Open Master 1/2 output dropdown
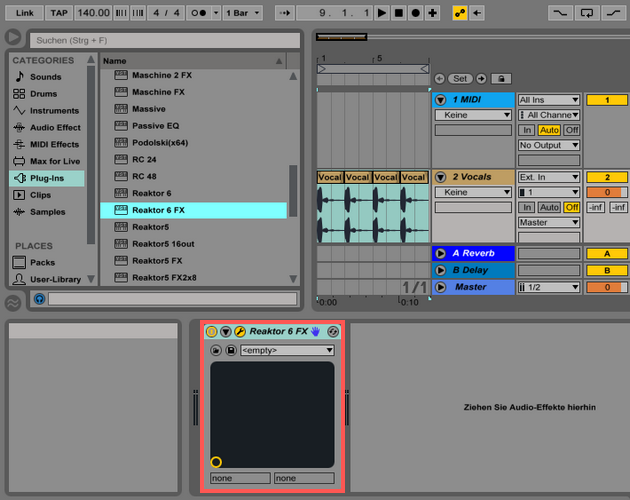This screenshot has width=630, height=500. [549, 287]
